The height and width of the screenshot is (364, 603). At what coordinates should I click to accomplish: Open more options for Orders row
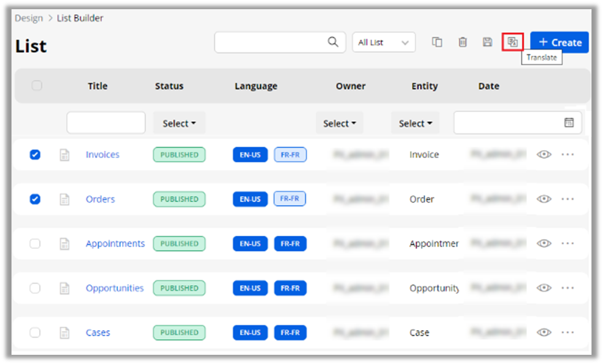pos(567,199)
